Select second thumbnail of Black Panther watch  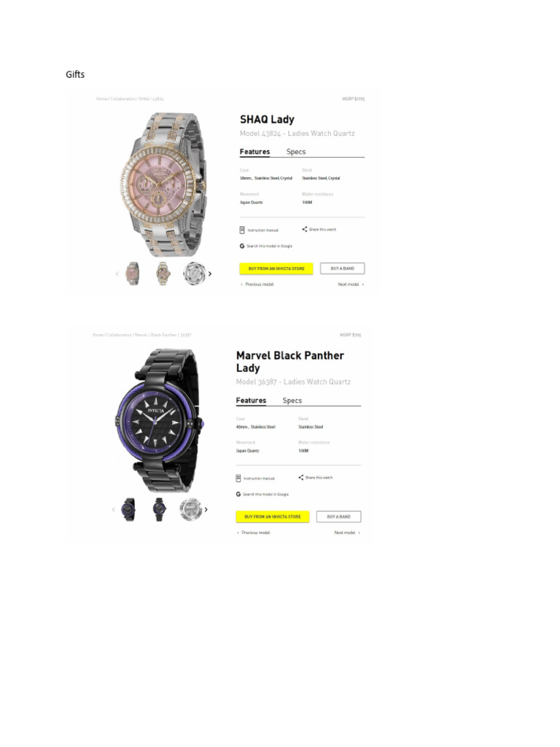coord(160,508)
